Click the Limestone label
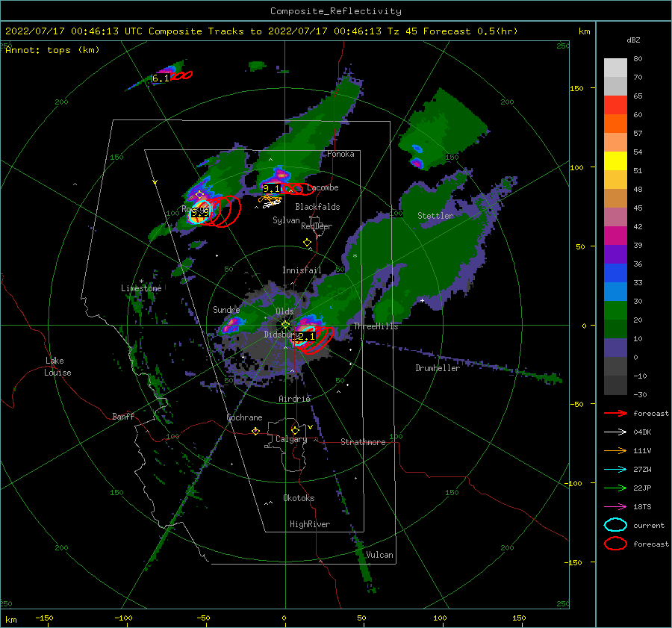672x628 pixels. (x=141, y=288)
